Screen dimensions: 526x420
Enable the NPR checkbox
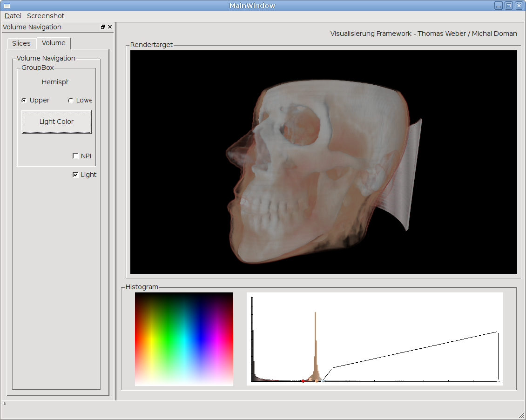pyautogui.click(x=75, y=156)
